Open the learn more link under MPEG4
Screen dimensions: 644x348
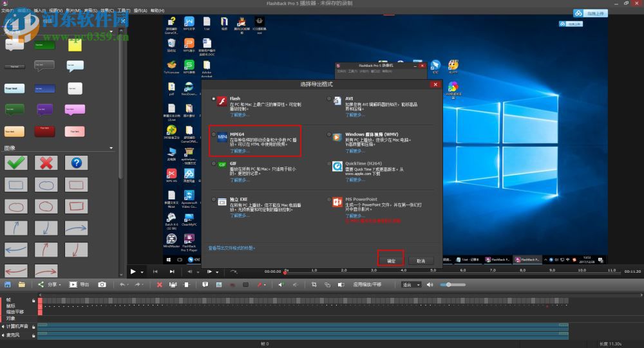point(239,151)
